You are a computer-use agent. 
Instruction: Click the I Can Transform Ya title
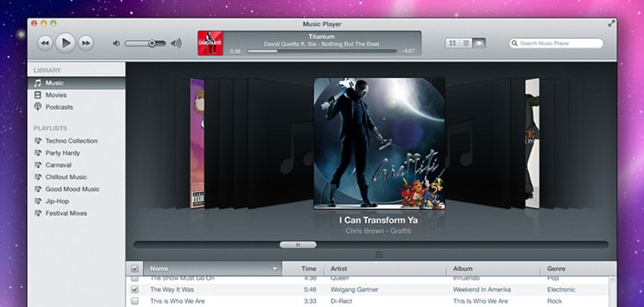[x=379, y=220]
